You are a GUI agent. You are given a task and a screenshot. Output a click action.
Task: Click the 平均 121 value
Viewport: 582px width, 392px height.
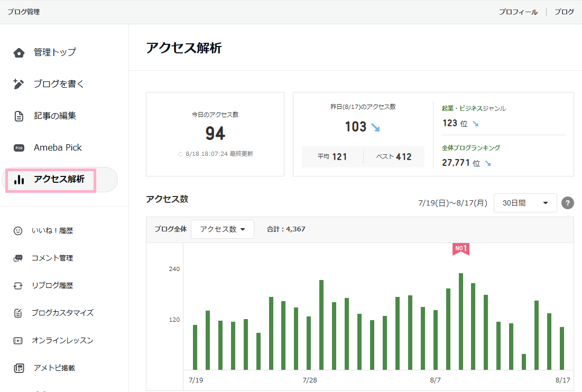coord(332,157)
